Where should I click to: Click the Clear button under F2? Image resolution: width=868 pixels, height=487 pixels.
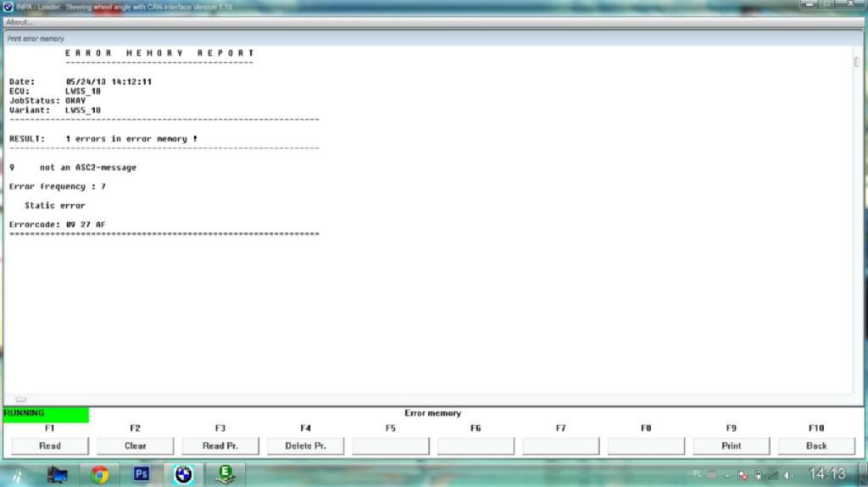pos(135,445)
